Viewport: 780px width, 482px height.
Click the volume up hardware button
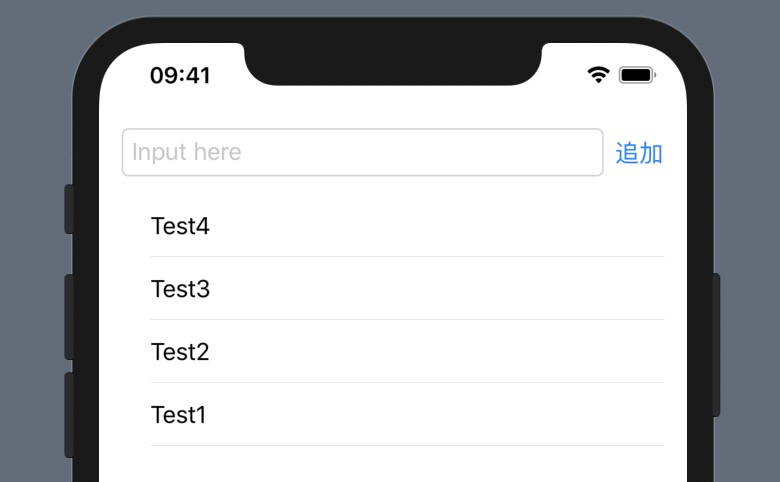click(69, 317)
